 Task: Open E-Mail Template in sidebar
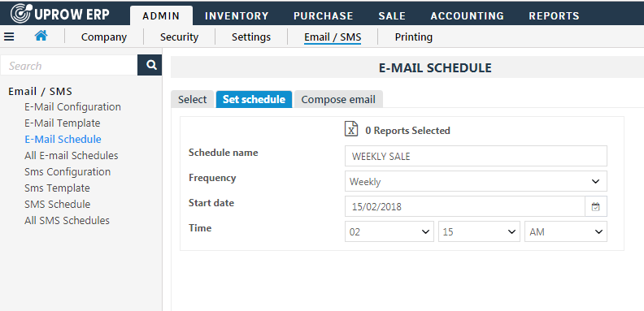point(63,123)
